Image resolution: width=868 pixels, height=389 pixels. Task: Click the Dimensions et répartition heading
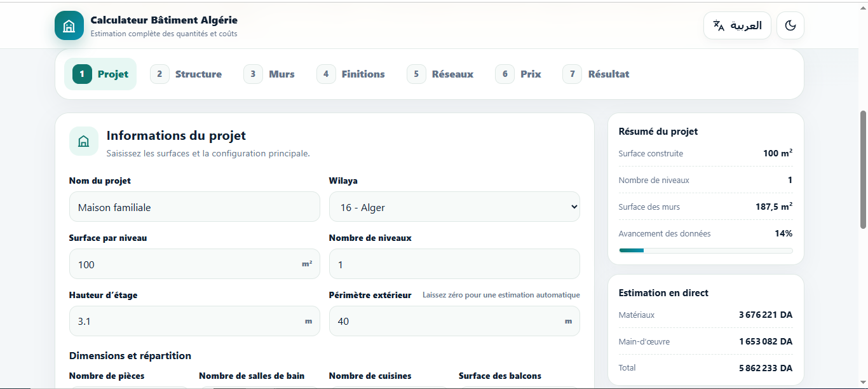click(x=130, y=355)
